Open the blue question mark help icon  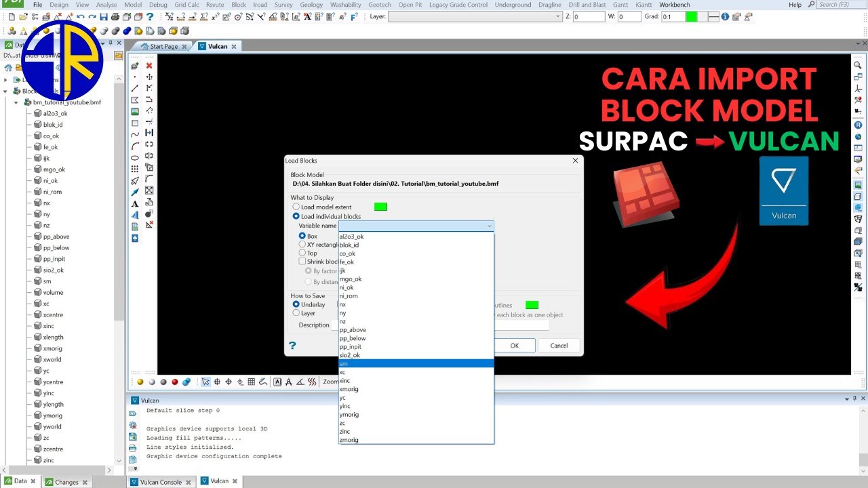(x=150, y=17)
